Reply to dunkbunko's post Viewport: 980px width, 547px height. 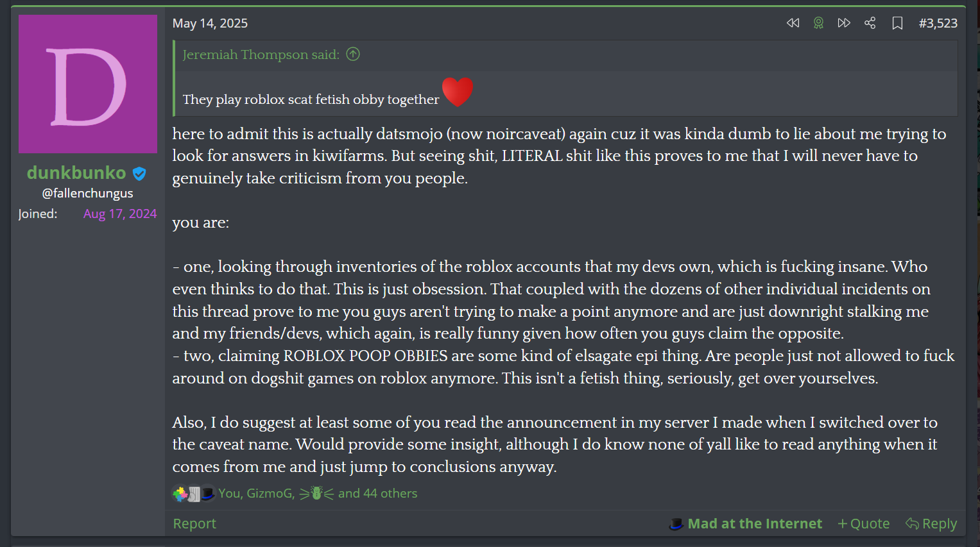click(931, 524)
